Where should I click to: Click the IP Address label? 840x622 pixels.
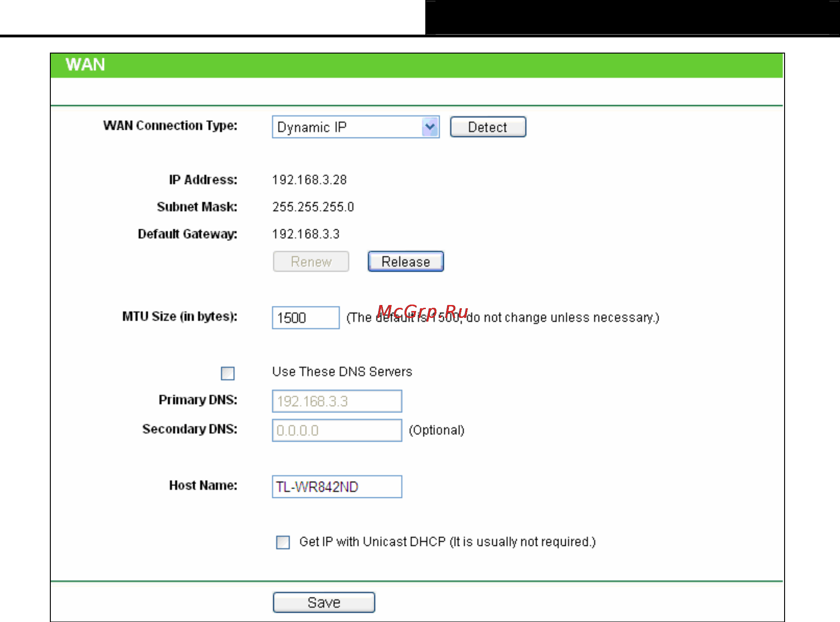tap(203, 180)
